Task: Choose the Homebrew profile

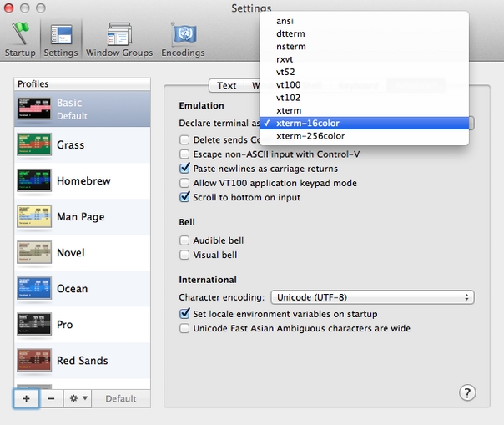Action: coord(83,181)
